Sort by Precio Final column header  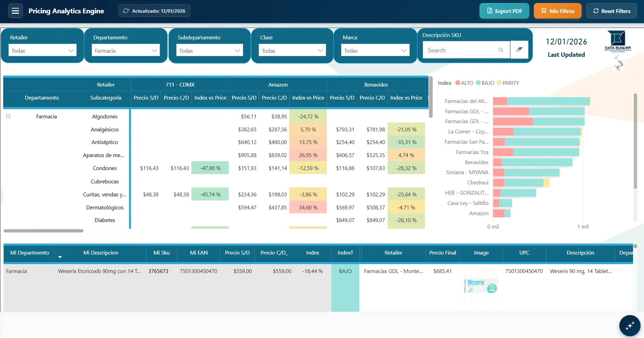443,253
